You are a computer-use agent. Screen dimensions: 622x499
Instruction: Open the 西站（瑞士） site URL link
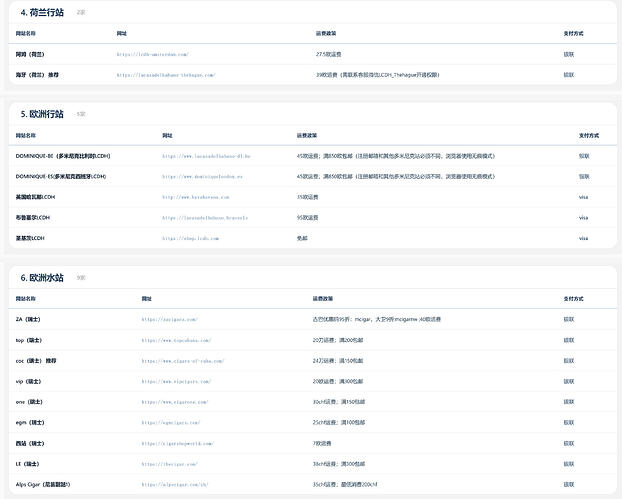(x=178, y=443)
